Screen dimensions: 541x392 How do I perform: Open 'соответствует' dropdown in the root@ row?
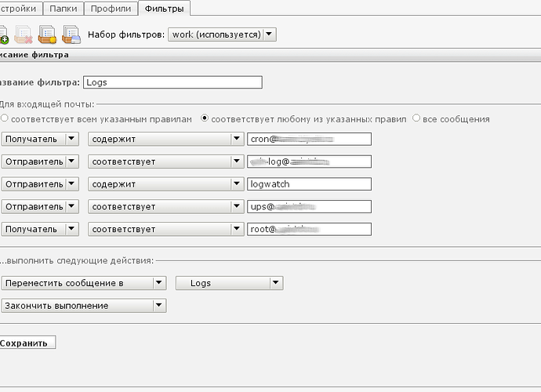(166, 229)
